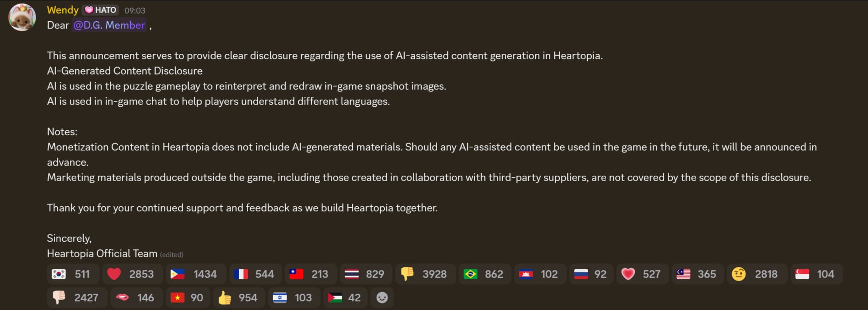The image size is (868, 310).
Task: Click the HATO role badge
Action: pyautogui.click(x=100, y=10)
